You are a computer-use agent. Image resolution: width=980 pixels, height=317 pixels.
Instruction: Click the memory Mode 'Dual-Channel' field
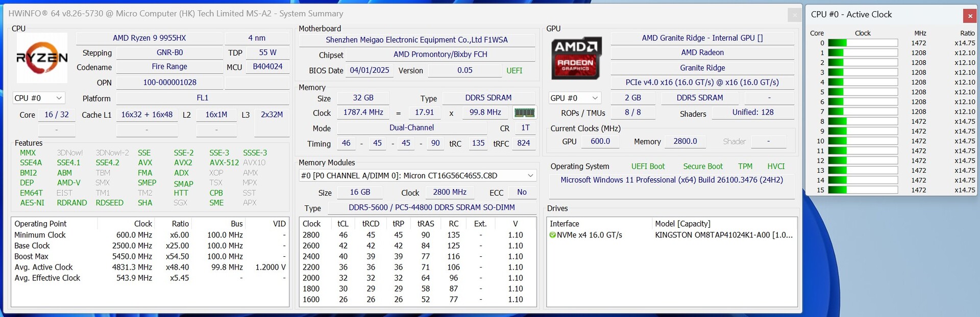pos(412,128)
